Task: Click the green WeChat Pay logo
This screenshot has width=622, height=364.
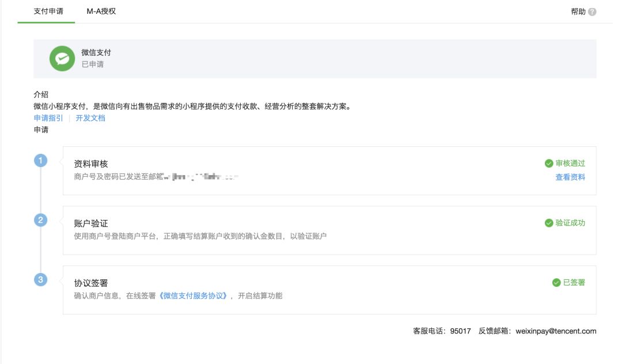Action: [x=62, y=59]
